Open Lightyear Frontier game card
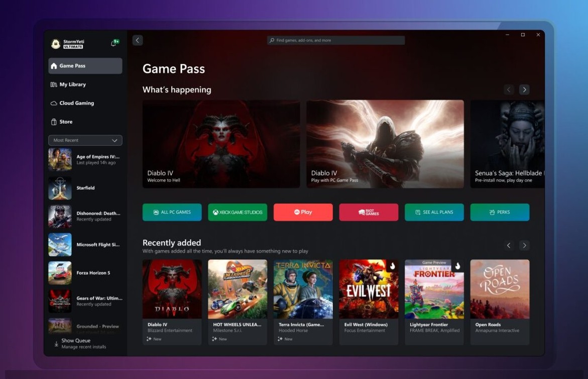This screenshot has width=588, height=379. [x=434, y=302]
